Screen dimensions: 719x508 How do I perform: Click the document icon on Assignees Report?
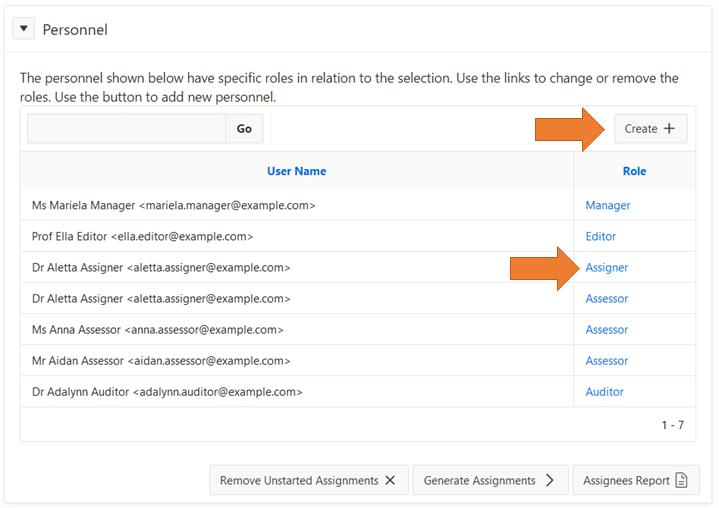tap(682, 480)
